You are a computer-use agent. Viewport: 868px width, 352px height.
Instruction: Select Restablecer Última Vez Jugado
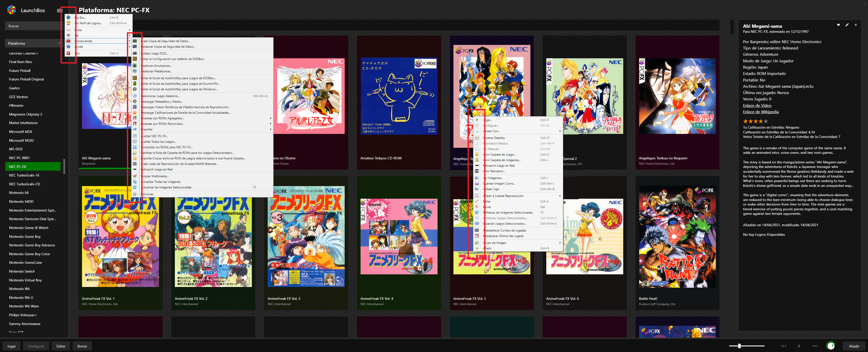[x=518, y=236]
